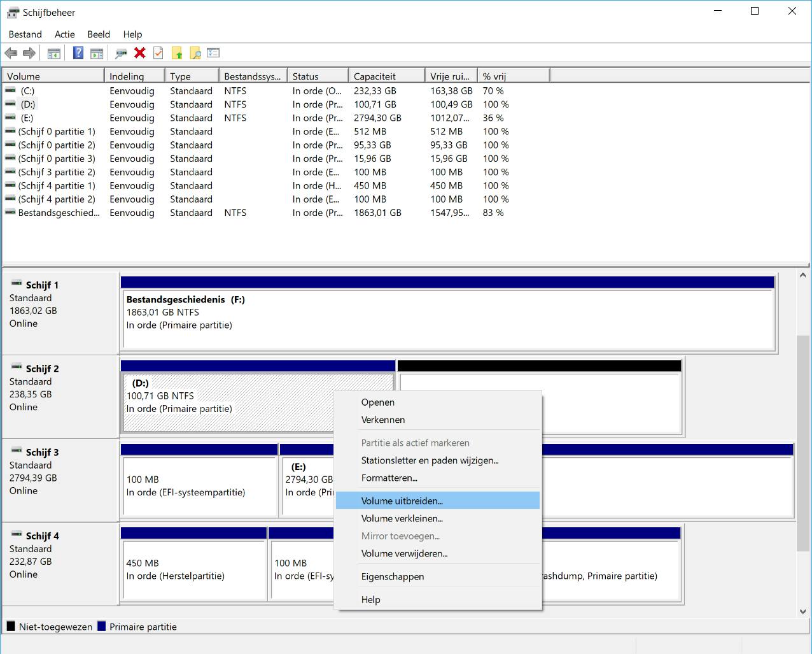This screenshot has width=812, height=654.
Task: Click the back arrow toolbar icon
Action: tap(11, 53)
